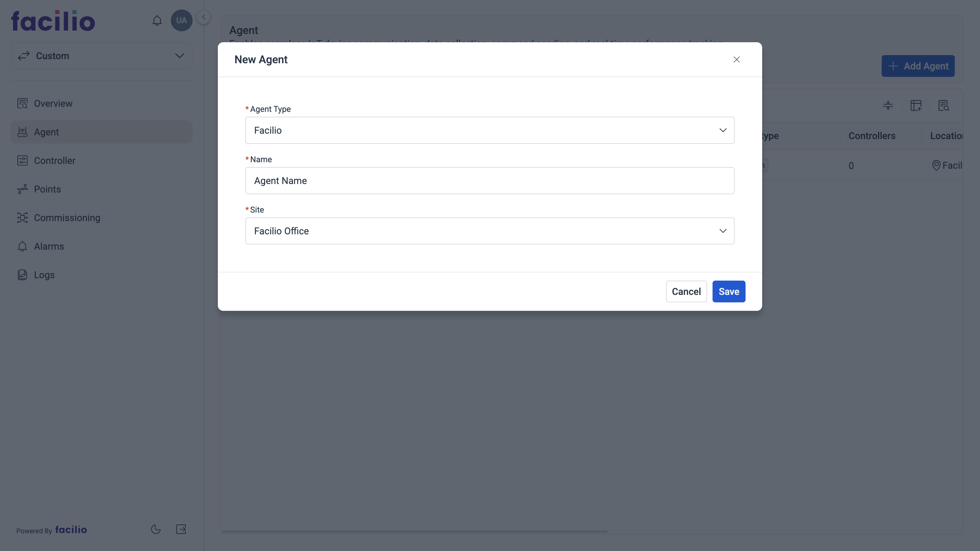Click the Save button

point(729,291)
